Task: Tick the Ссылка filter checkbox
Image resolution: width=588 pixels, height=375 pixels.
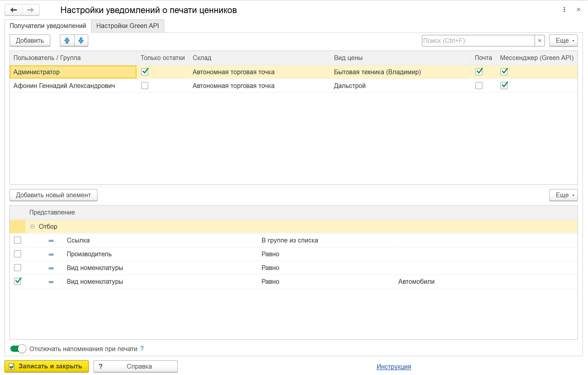Action: coord(18,240)
